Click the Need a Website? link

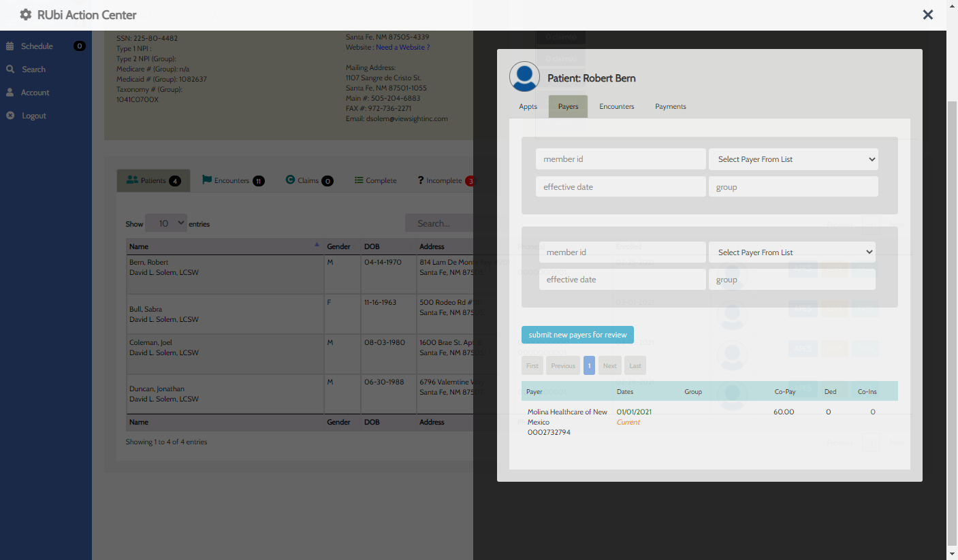tap(402, 48)
